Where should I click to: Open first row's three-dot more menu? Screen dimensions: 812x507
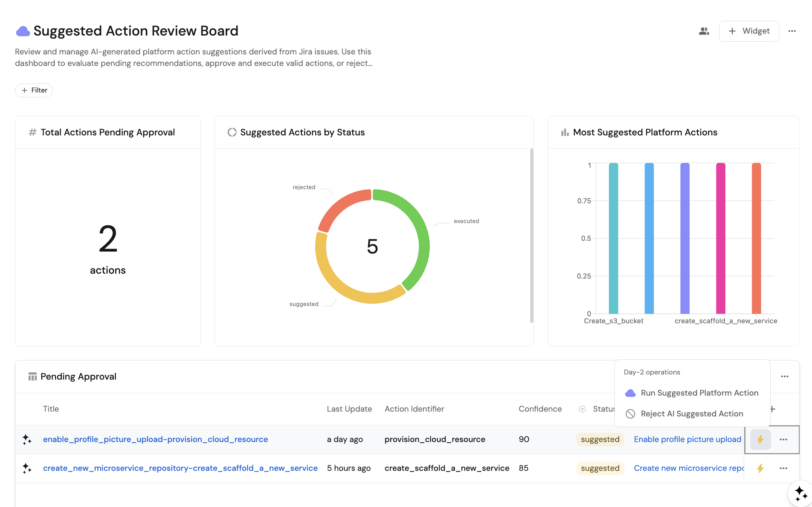(x=783, y=439)
